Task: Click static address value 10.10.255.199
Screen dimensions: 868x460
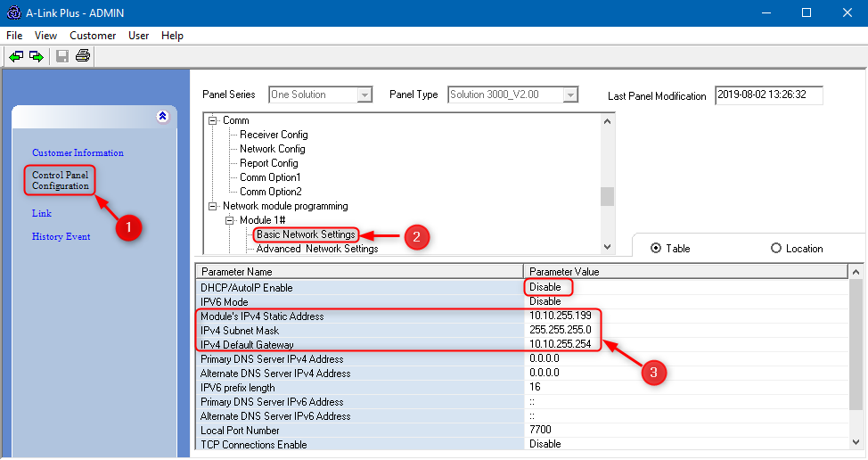Action: [561, 316]
